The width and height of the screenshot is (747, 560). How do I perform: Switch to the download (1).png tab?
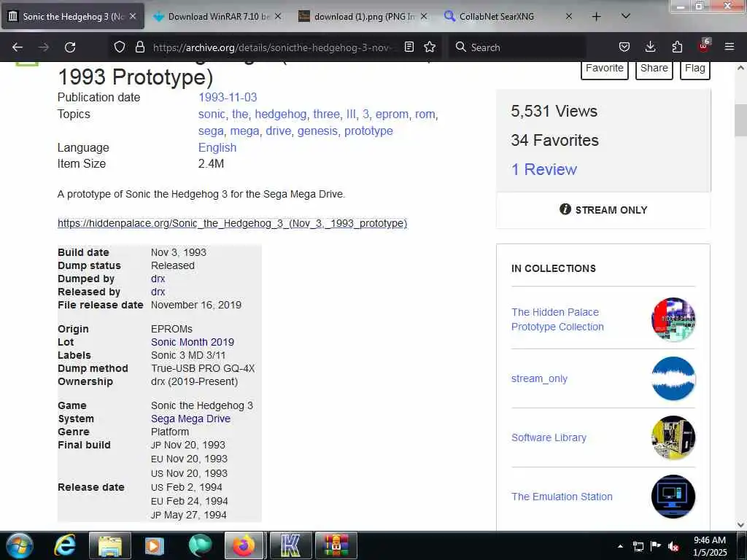363,16
